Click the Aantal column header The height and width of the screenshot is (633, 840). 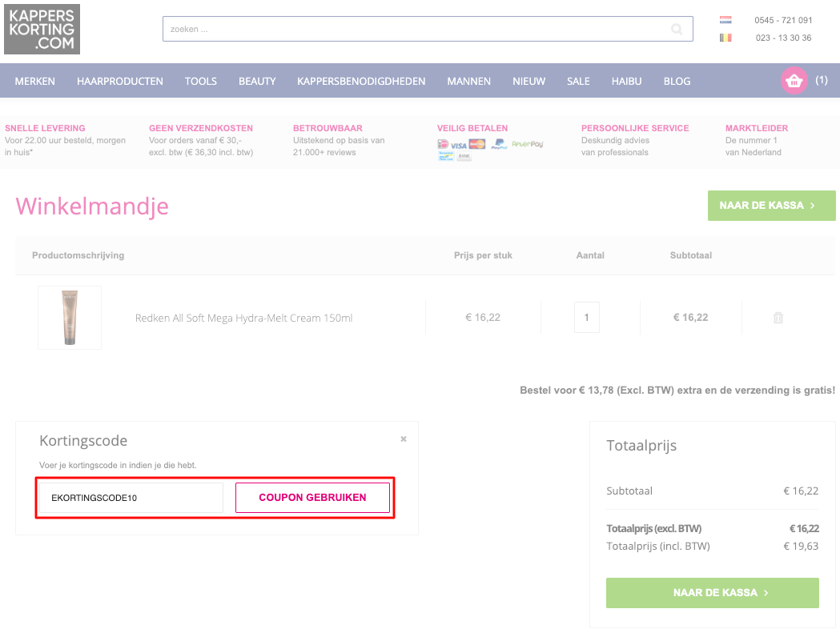tap(590, 255)
